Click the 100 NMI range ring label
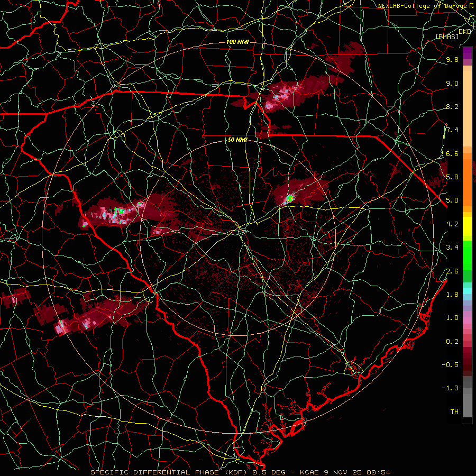 click(237, 42)
